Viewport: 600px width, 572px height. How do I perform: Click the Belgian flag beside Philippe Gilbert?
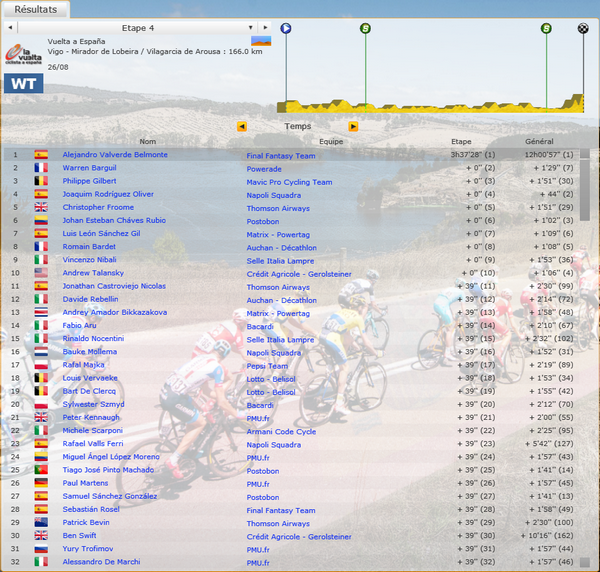41,181
